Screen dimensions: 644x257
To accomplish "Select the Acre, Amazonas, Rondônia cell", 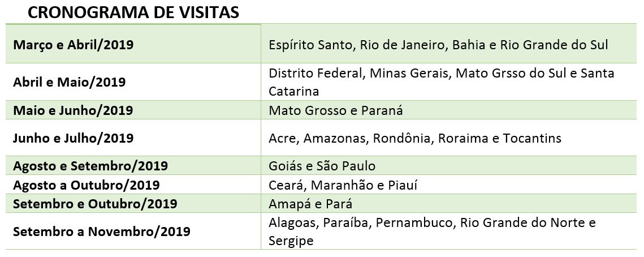I will click(x=448, y=138).
